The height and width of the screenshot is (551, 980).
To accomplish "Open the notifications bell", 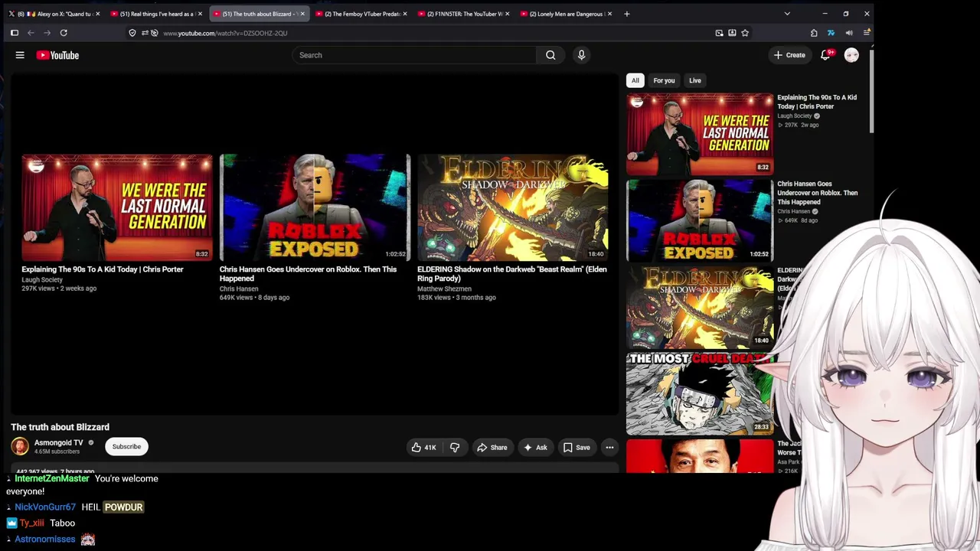I will point(825,55).
